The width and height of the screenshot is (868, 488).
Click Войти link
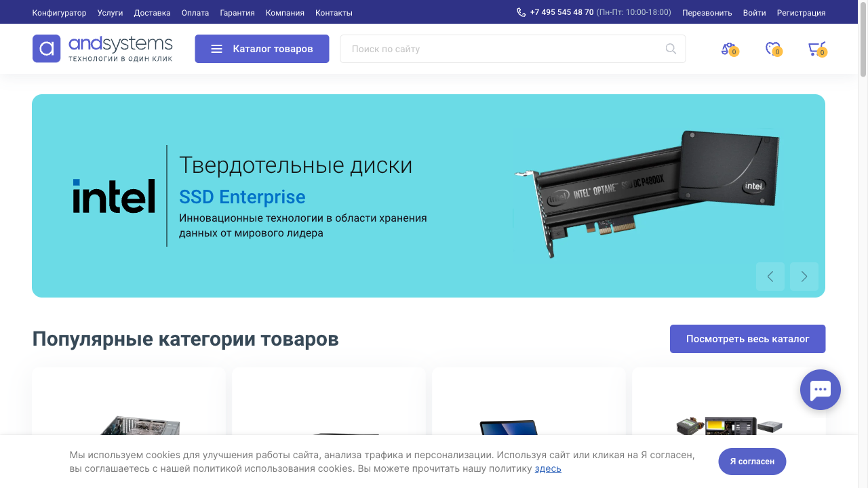pyautogui.click(x=754, y=13)
